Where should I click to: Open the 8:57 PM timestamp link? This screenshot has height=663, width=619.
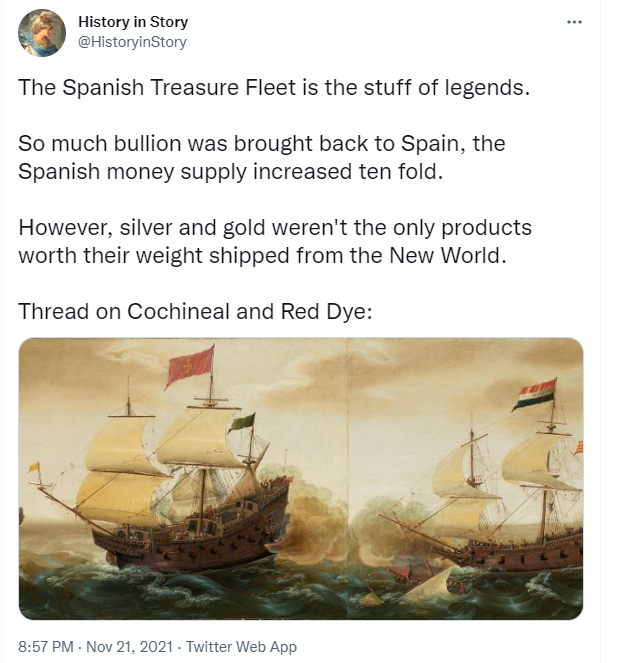46,647
